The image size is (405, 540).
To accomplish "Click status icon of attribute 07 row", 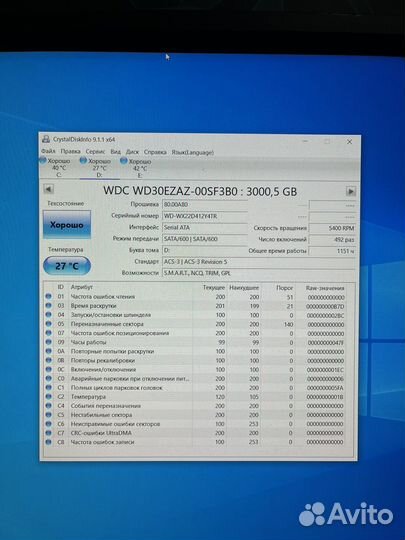I will pyautogui.click(x=48, y=333).
